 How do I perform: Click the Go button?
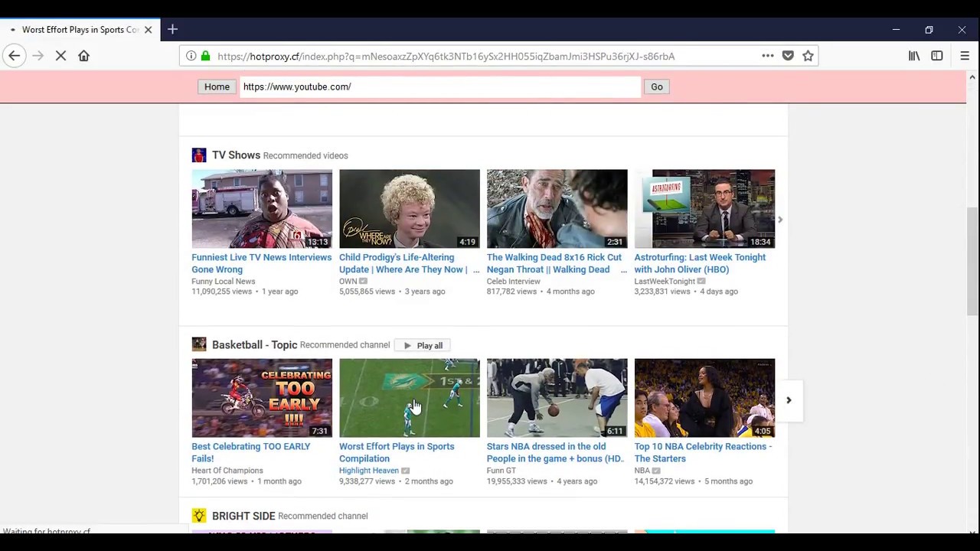tap(657, 86)
